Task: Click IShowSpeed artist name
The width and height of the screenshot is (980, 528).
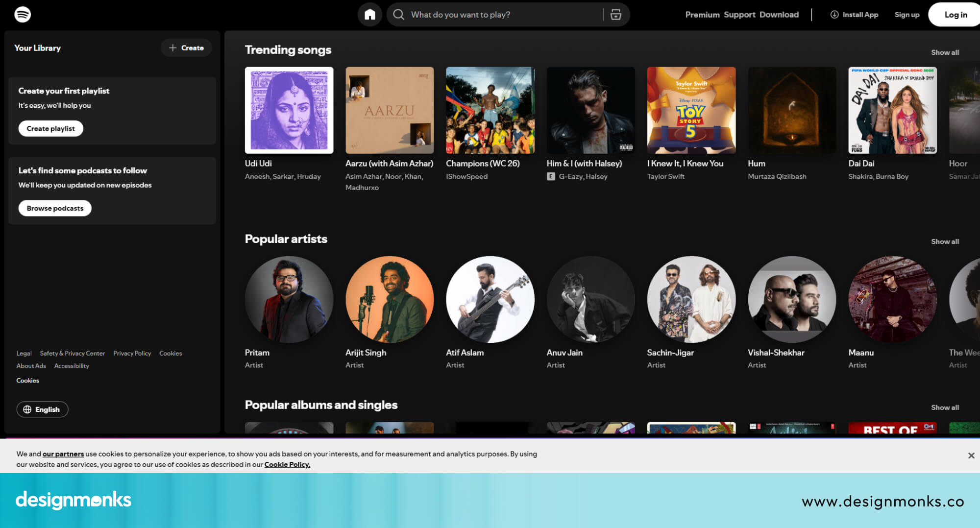Action: 466,176
